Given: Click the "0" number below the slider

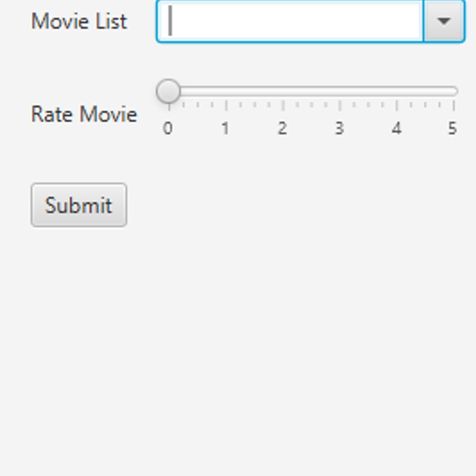Looking at the screenshot, I should click(x=168, y=128).
